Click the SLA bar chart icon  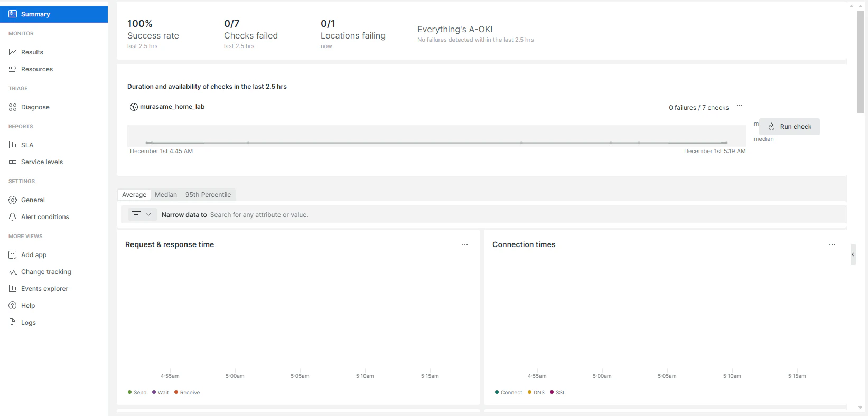13,145
